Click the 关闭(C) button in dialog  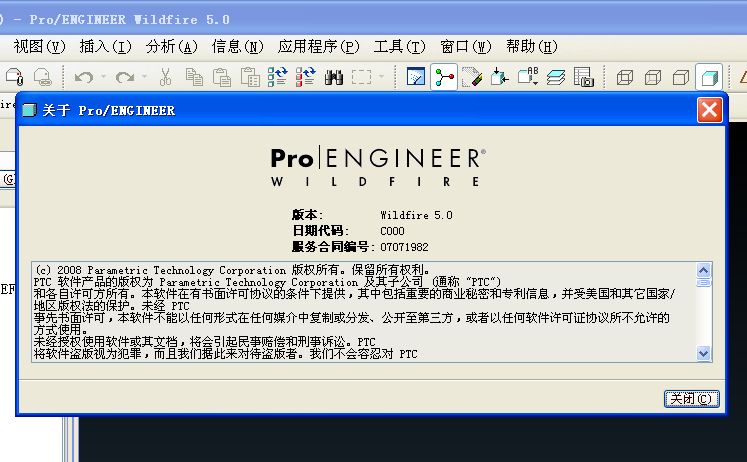pyautogui.click(x=691, y=399)
